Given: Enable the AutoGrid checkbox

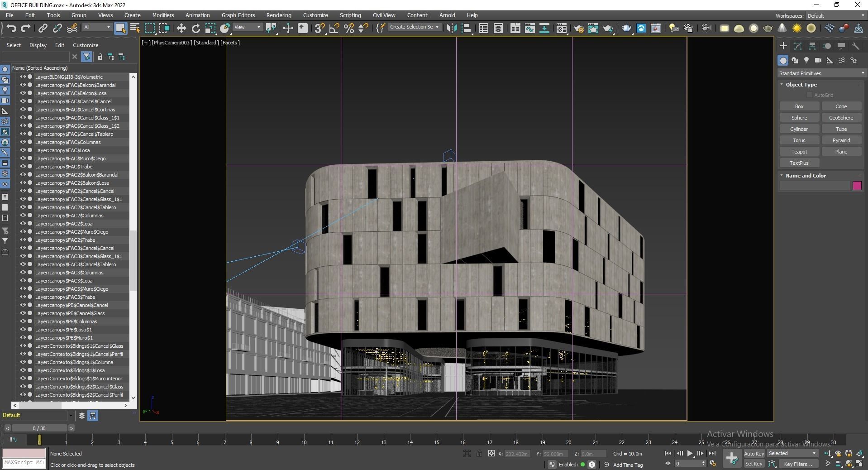Looking at the screenshot, I should point(810,95).
